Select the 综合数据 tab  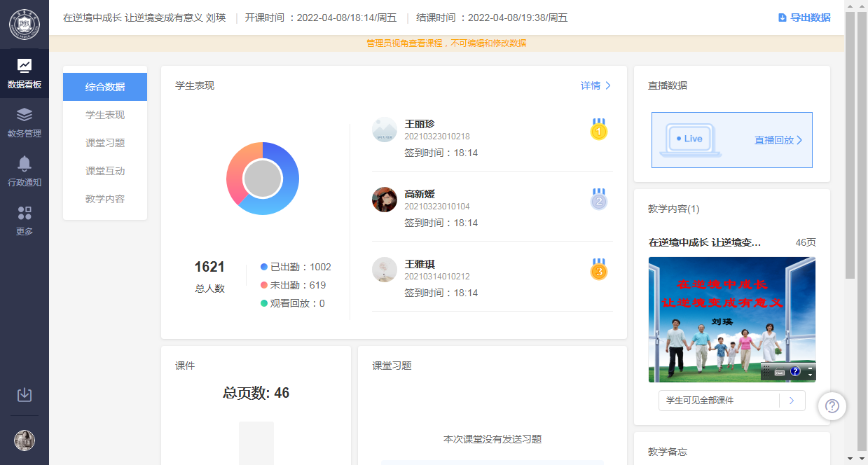coord(105,87)
